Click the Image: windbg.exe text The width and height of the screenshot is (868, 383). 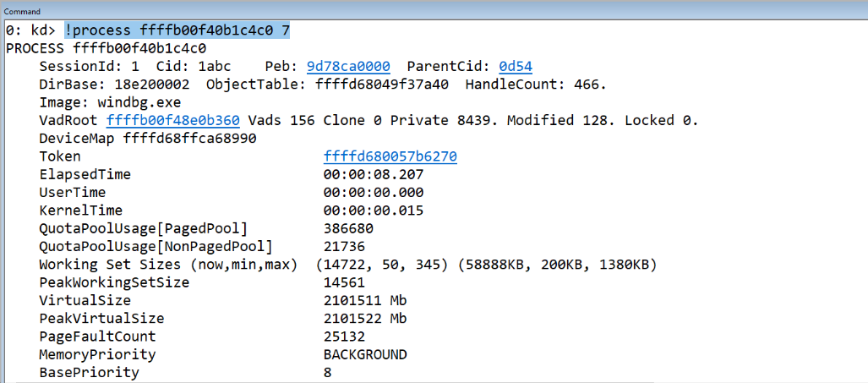pos(110,102)
